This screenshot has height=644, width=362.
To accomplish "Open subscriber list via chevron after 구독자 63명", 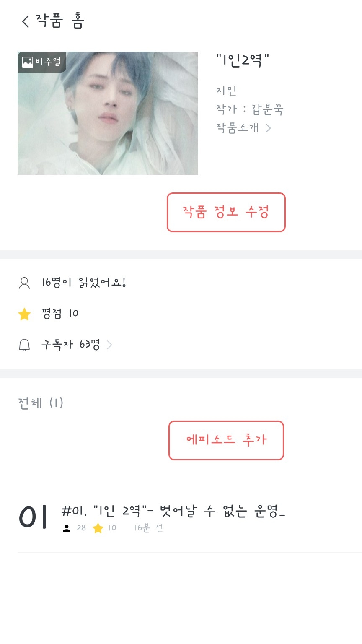I will (x=110, y=345).
